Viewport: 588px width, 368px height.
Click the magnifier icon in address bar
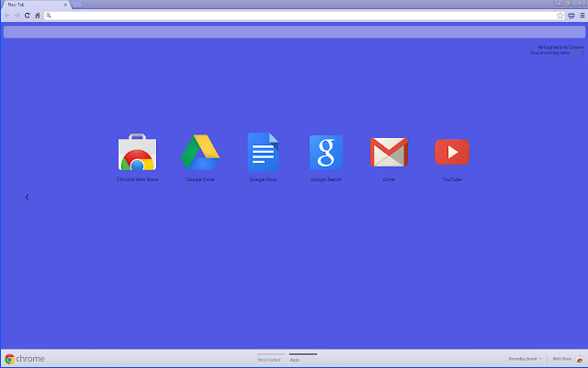coord(49,16)
